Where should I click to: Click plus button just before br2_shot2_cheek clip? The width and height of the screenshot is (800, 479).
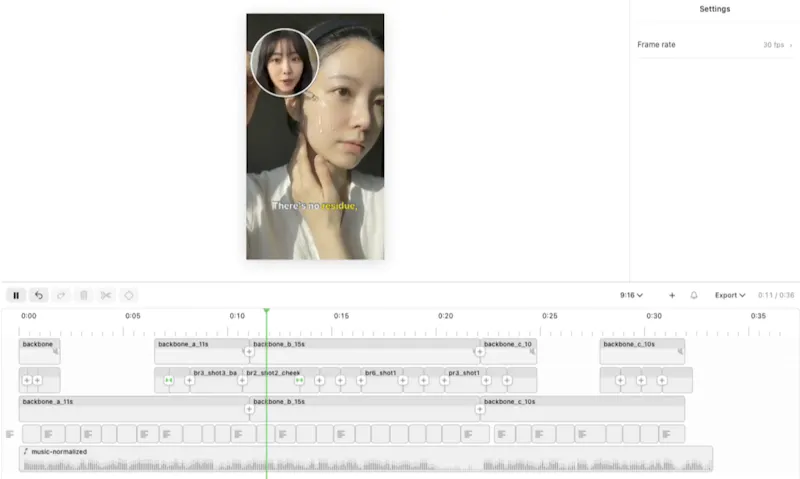pos(242,381)
